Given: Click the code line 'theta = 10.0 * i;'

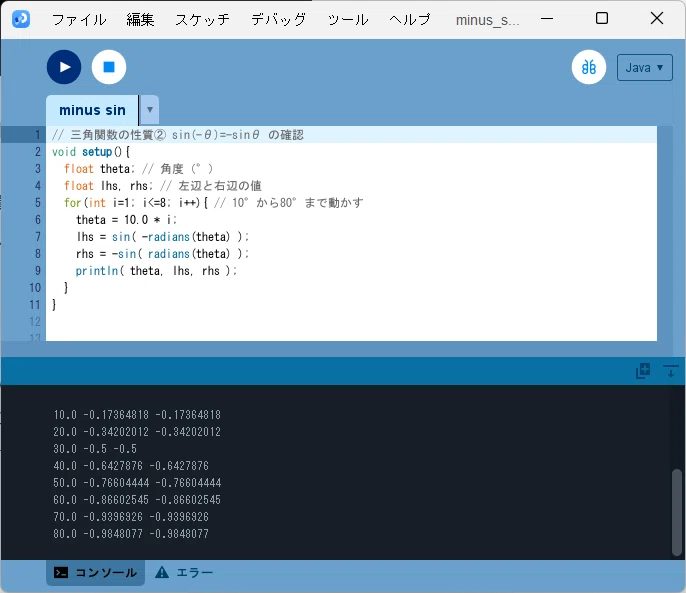Looking at the screenshot, I should (x=126, y=220).
